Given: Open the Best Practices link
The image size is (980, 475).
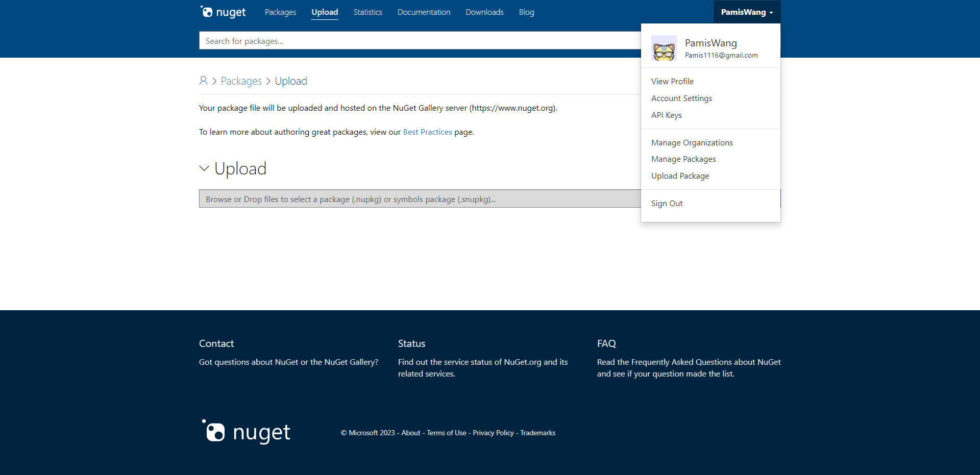Looking at the screenshot, I should tap(427, 132).
